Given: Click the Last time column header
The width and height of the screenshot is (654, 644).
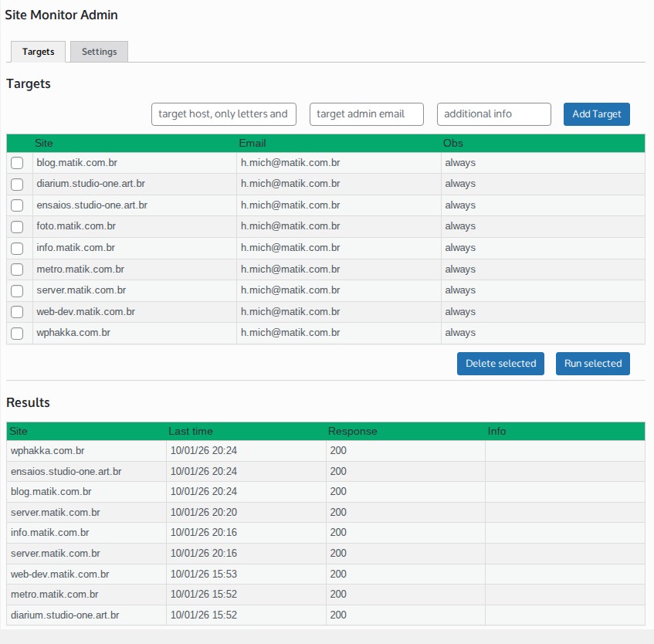Looking at the screenshot, I should 191,431.
